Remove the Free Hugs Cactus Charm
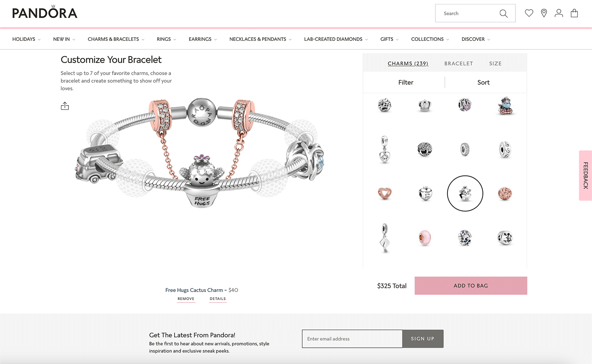 click(x=186, y=299)
